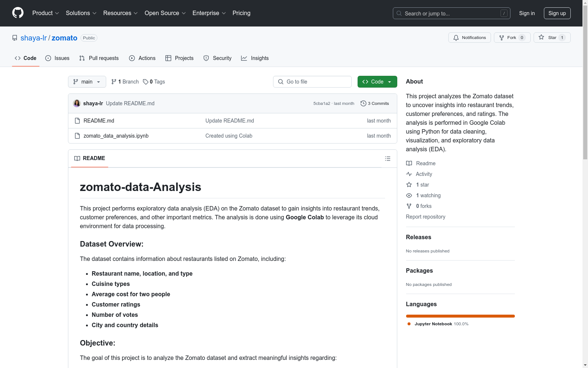Open the README.md file
This screenshot has width=588, height=368.
[99, 121]
